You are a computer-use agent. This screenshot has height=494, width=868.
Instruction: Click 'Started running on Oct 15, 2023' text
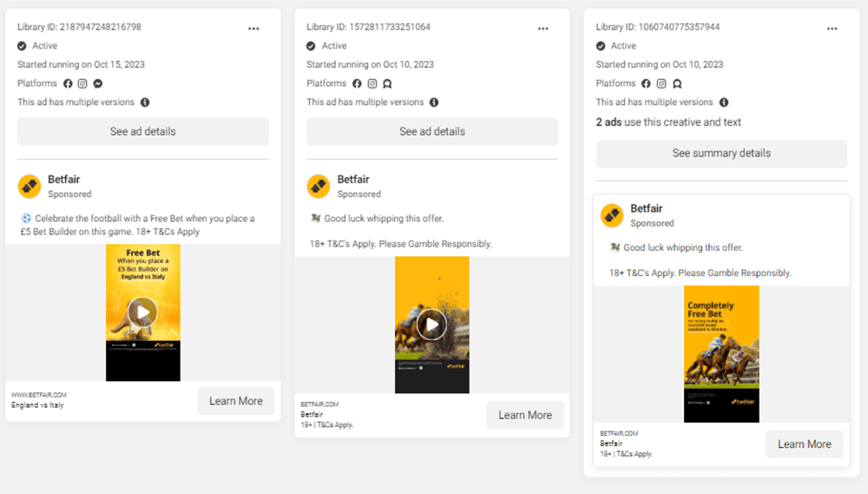[81, 64]
